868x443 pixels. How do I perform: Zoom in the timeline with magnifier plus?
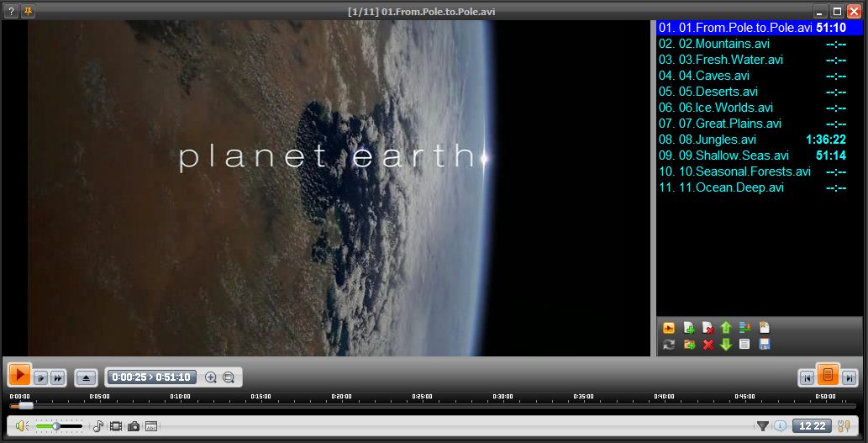pos(211,378)
